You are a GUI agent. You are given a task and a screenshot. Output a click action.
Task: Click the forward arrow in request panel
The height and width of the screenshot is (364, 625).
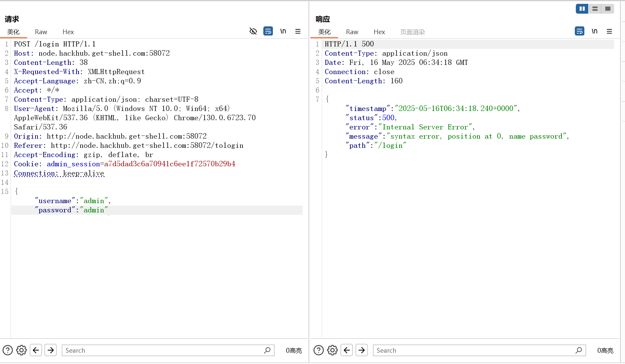[x=50, y=350]
